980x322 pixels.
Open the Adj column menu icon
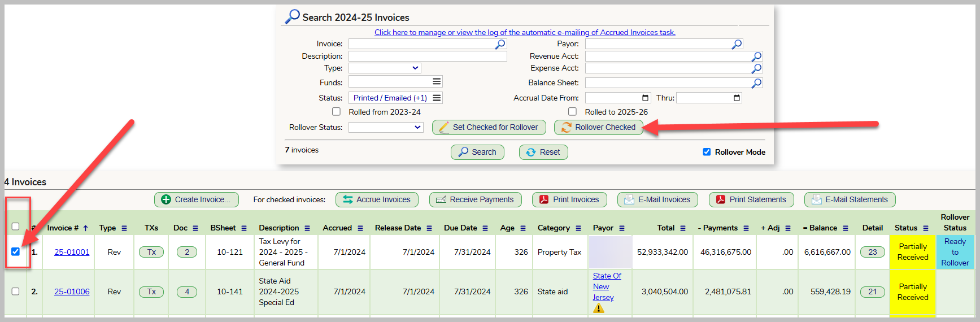[x=788, y=228]
